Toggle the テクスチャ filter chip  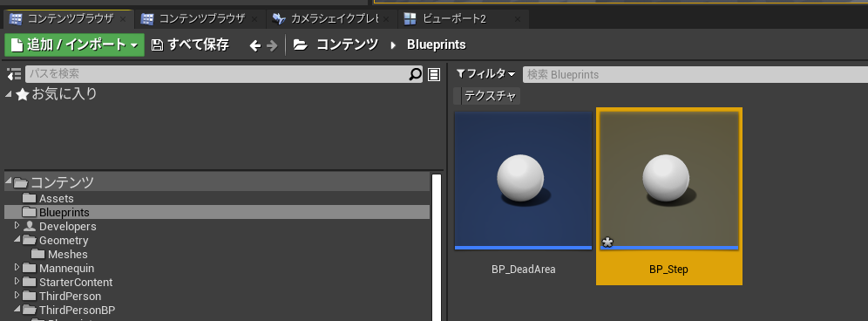click(x=487, y=96)
